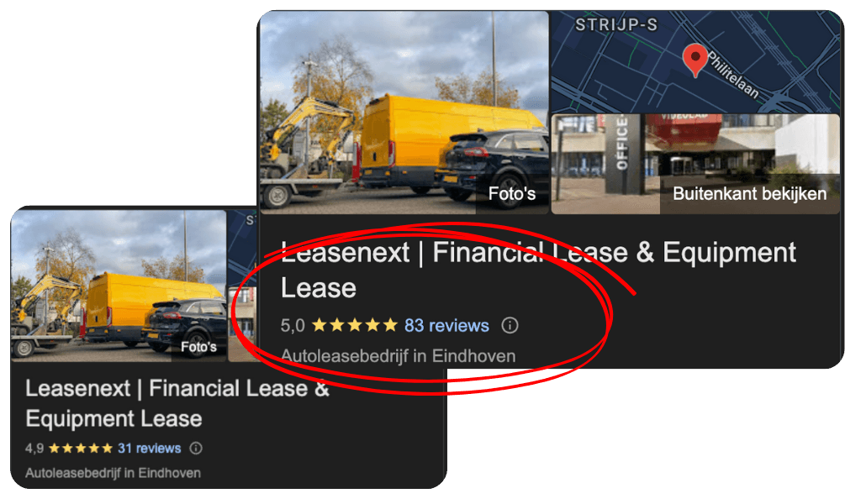Click the small card Leasenext title

(177, 404)
